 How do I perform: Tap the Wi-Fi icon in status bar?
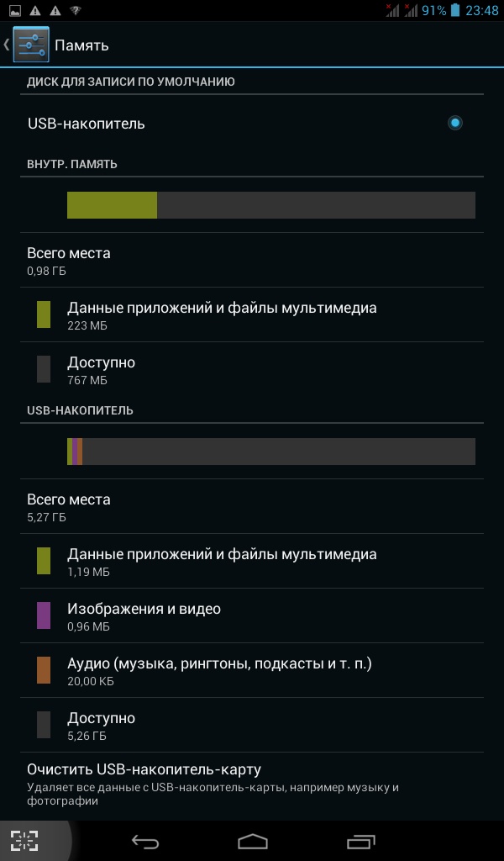76,11
